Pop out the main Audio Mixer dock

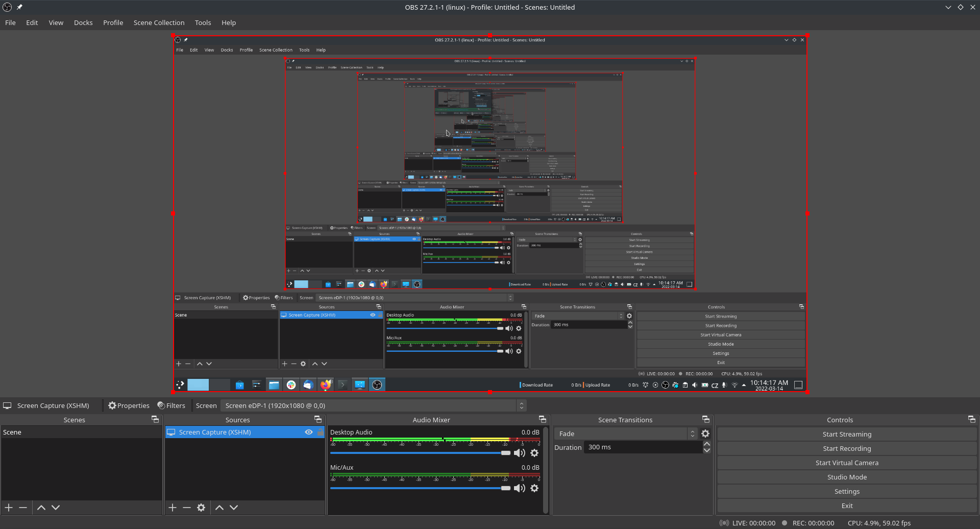pos(543,419)
